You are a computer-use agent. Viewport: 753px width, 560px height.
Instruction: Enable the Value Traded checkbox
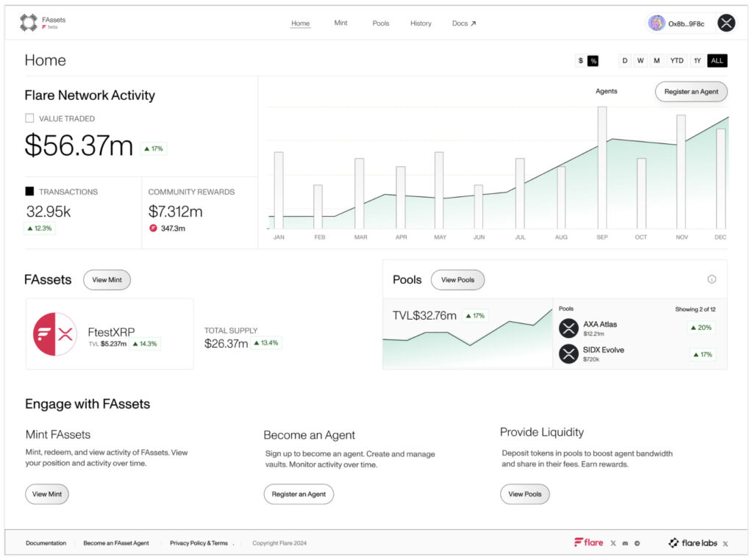click(x=29, y=118)
